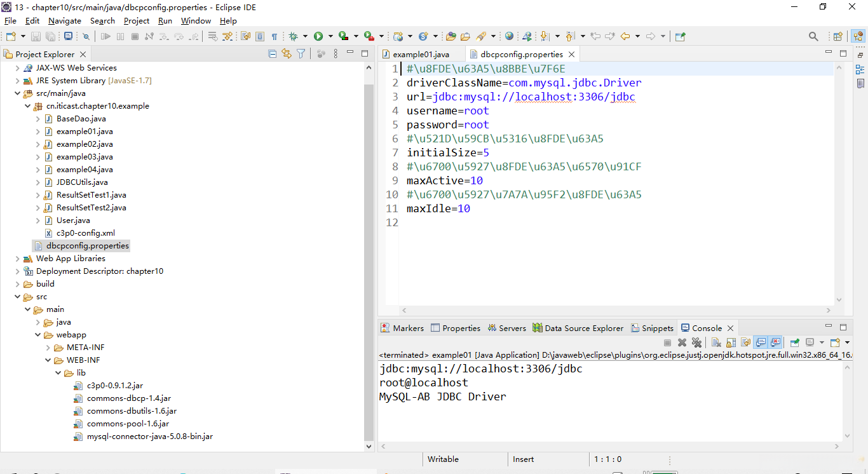
Task: Open the Project Explorer filter icon
Action: point(301,54)
